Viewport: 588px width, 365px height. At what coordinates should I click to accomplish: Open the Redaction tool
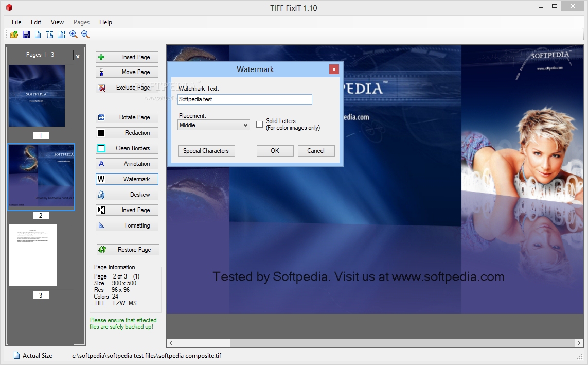point(127,133)
